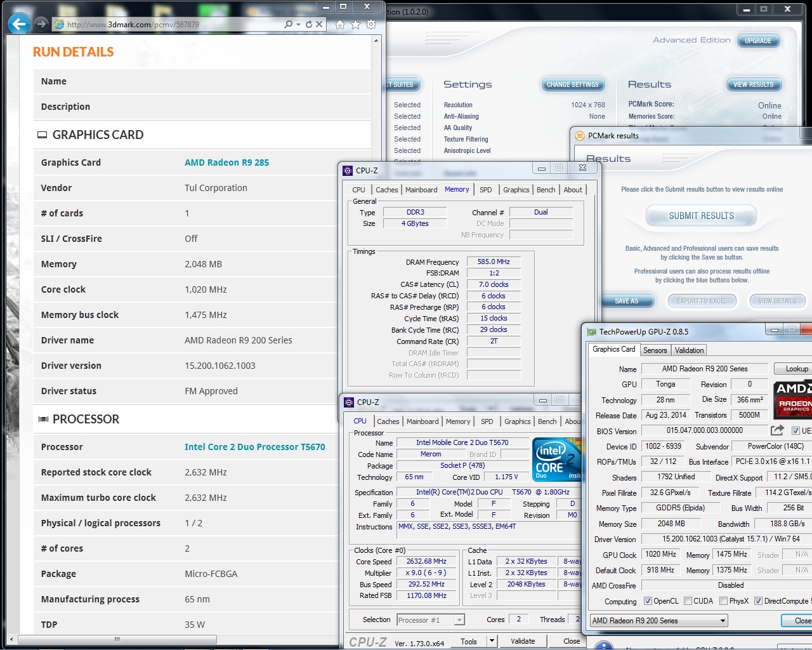Image resolution: width=812 pixels, height=650 pixels.
Task: Toggle the DirectCompute checkbox
Action: coord(758,600)
